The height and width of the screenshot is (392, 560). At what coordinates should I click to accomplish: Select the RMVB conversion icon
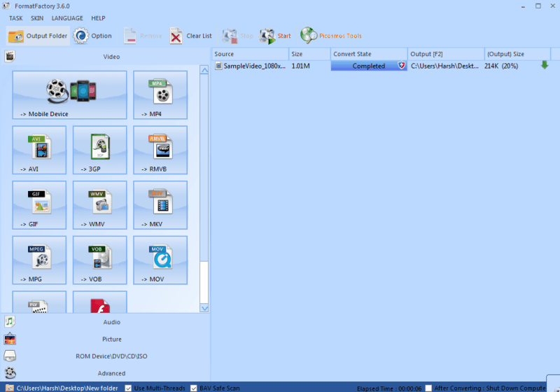coord(160,150)
